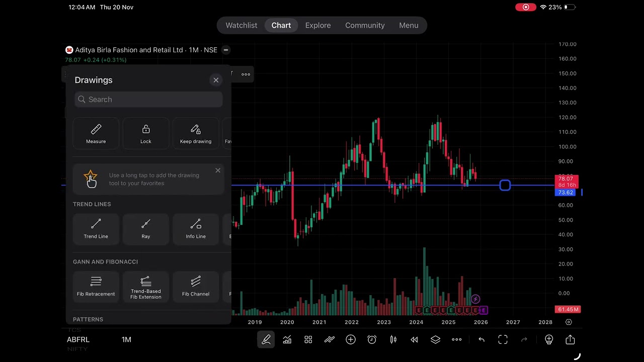Toggle Keep drawing mode

pos(196,133)
